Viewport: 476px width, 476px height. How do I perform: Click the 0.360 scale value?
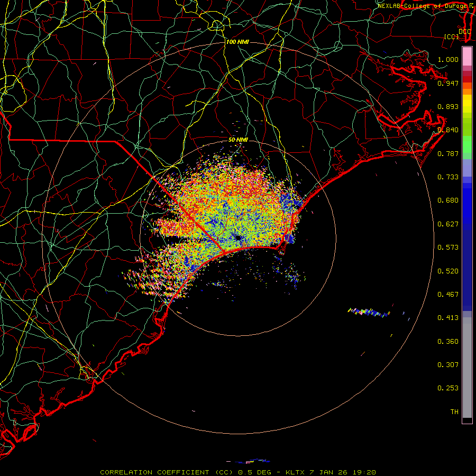tap(448, 342)
